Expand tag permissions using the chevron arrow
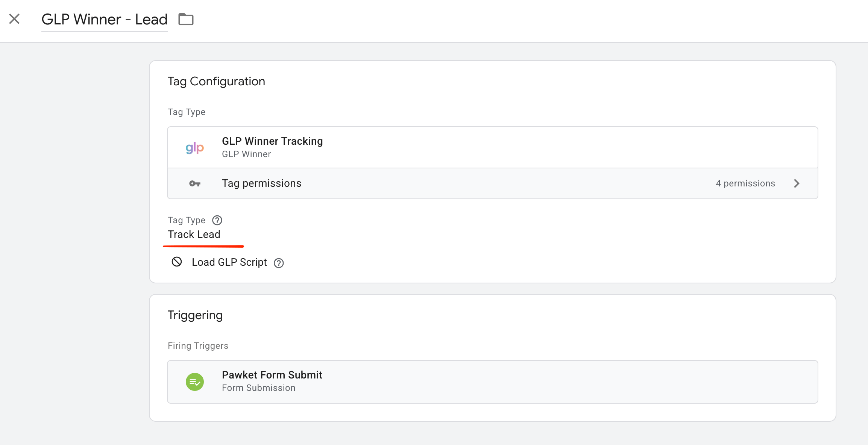 pyautogui.click(x=797, y=183)
